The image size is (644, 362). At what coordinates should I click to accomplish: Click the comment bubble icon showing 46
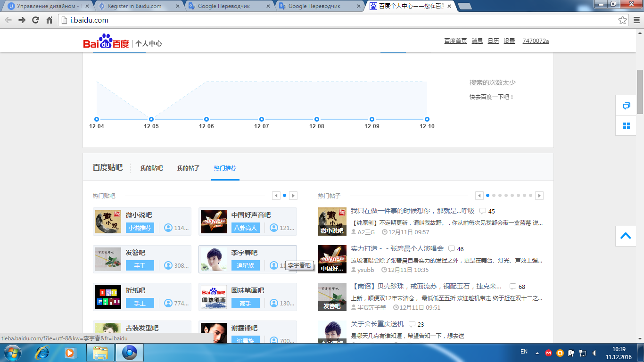(452, 248)
